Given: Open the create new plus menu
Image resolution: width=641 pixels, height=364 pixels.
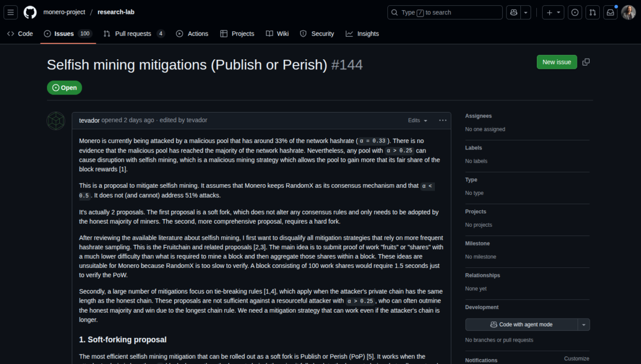Looking at the screenshot, I should (x=553, y=12).
